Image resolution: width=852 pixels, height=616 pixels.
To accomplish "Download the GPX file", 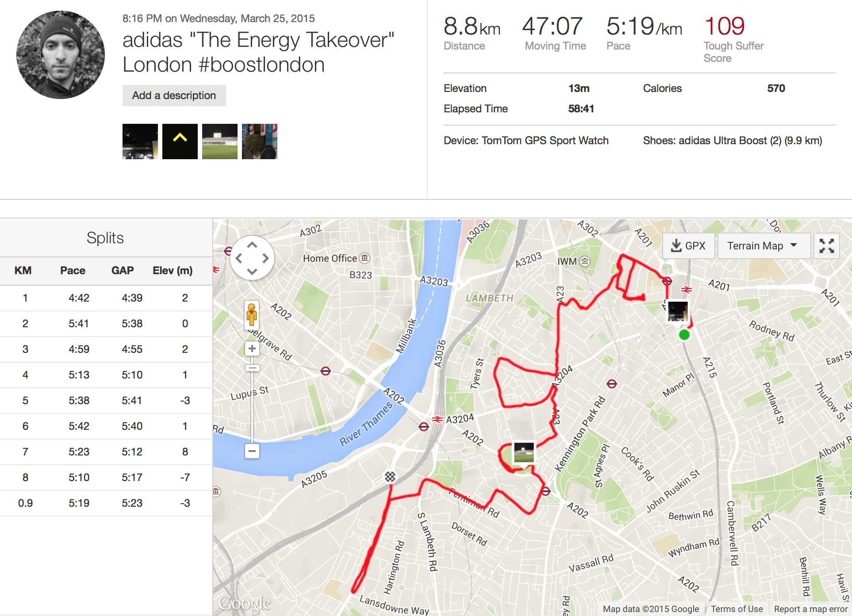I will pos(688,246).
